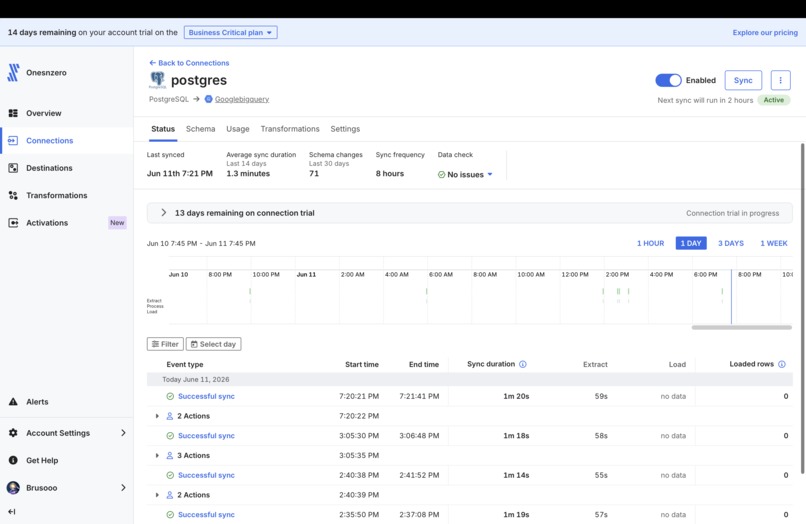
Task: Click the blue current-time marker on timeline
Action: point(731,297)
